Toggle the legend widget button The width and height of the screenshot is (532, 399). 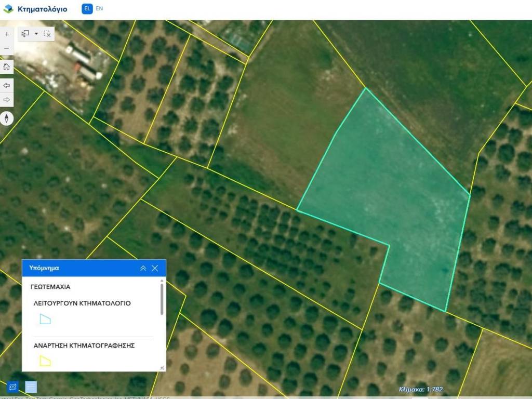(x=31, y=387)
